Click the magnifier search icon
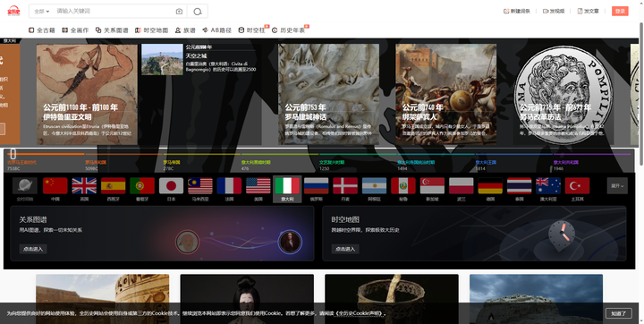 coord(198,12)
